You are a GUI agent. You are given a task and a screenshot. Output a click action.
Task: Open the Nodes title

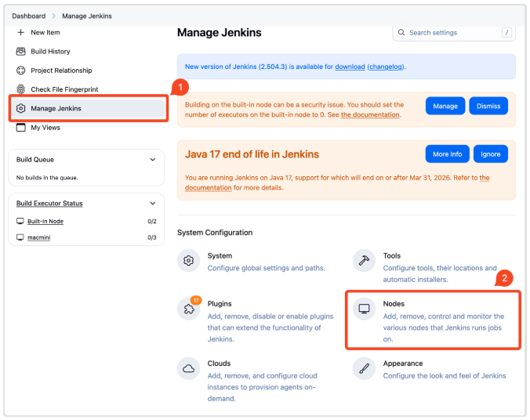(x=394, y=304)
